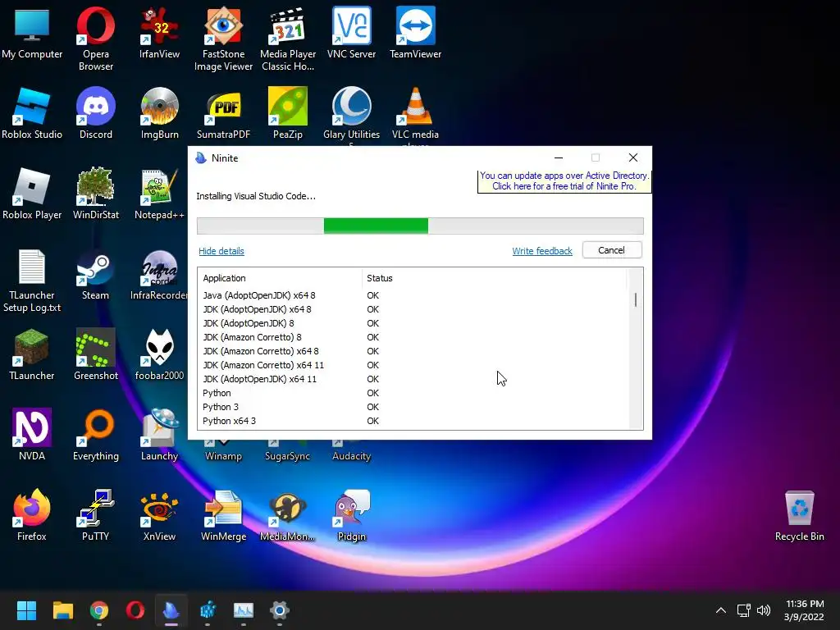Select the Java (AdoptOpenJDK) x64 8 row
Screen dimensions: 840x630
[413, 295]
